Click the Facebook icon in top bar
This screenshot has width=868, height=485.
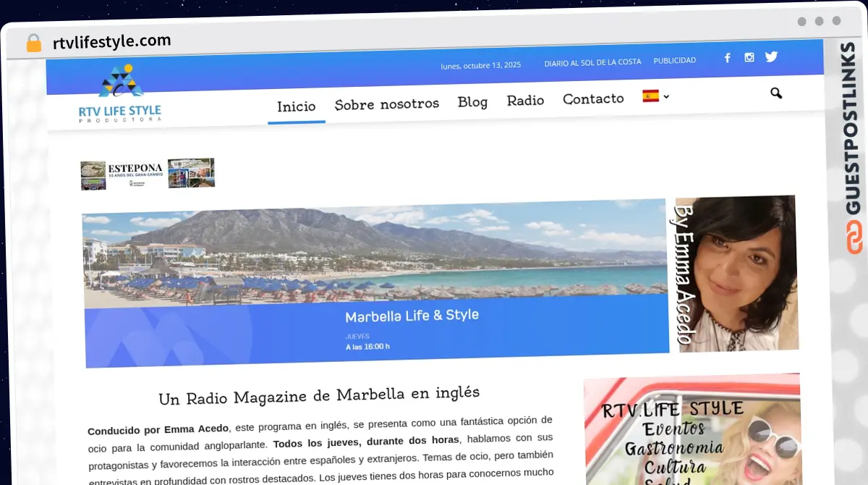(x=728, y=58)
